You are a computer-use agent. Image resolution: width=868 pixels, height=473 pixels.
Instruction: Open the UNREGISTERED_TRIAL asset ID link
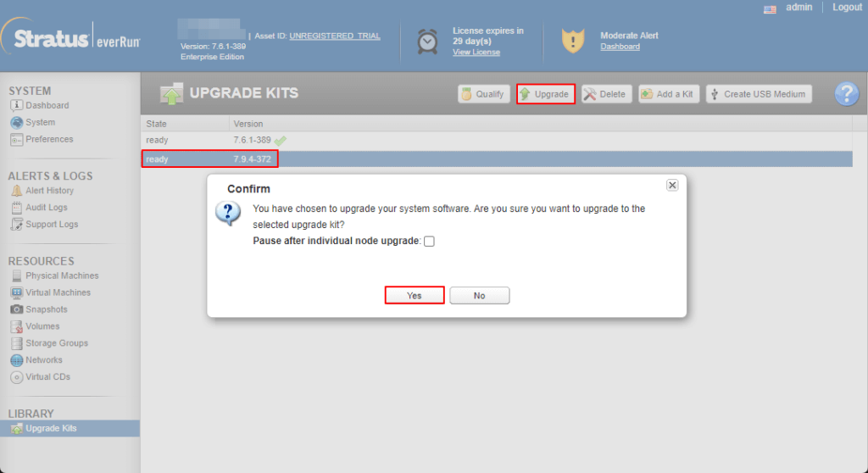click(334, 36)
